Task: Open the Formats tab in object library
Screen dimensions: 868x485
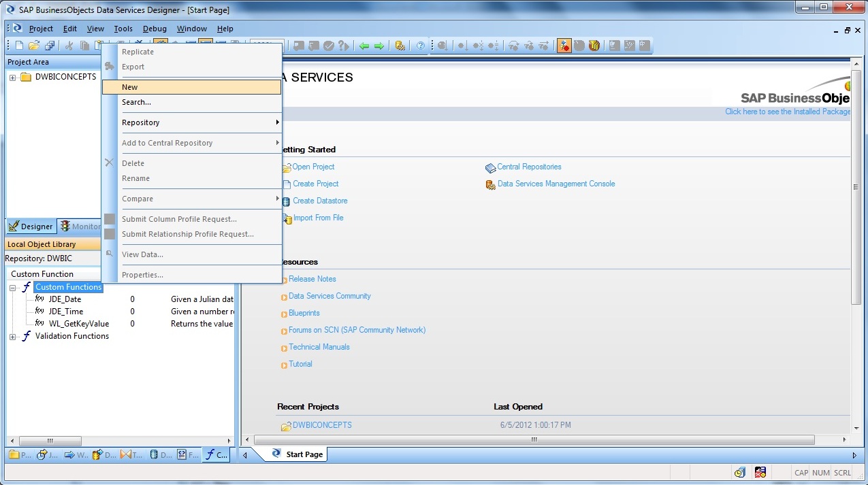Action: pos(187,454)
